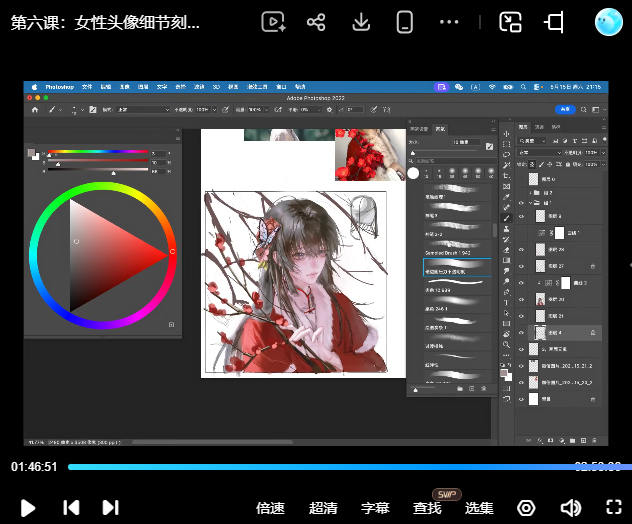Add layer mask from Layers panel bottom
Screen dimensions: 632x524
[551, 441]
